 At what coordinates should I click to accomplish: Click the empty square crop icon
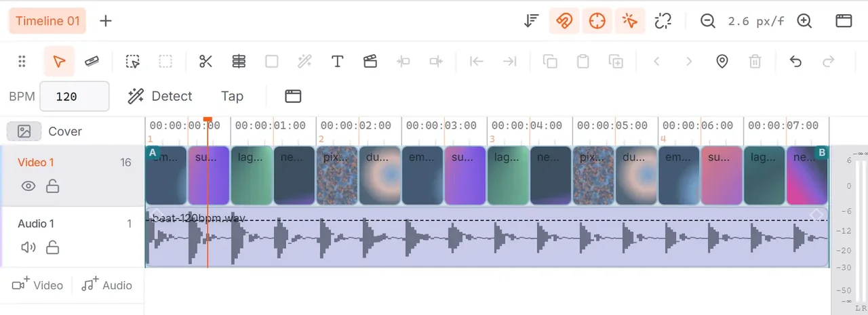pyautogui.click(x=272, y=62)
